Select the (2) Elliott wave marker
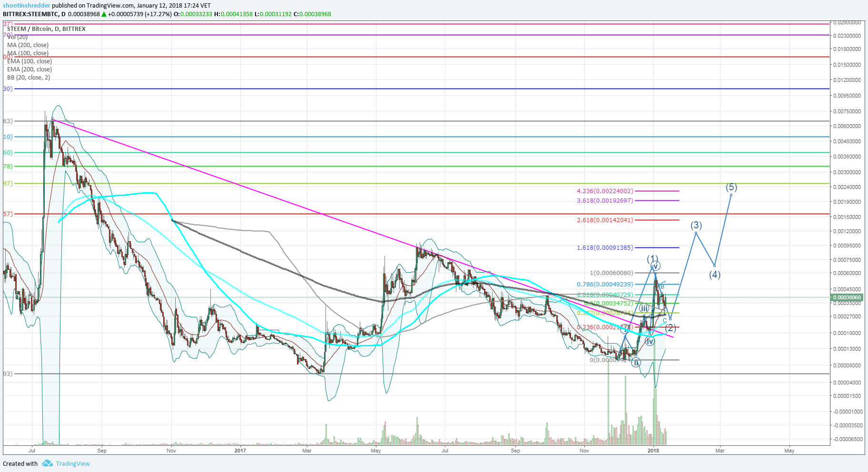The image size is (868, 472). tap(671, 328)
